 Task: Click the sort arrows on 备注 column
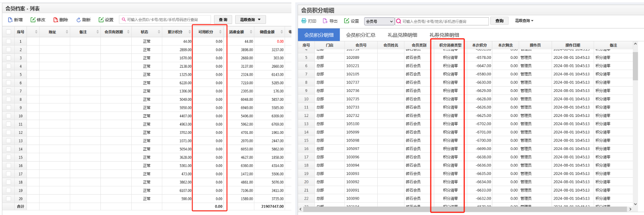point(98,32)
